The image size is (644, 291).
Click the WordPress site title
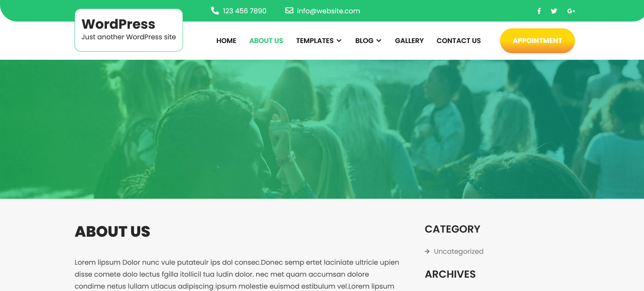coord(118,24)
